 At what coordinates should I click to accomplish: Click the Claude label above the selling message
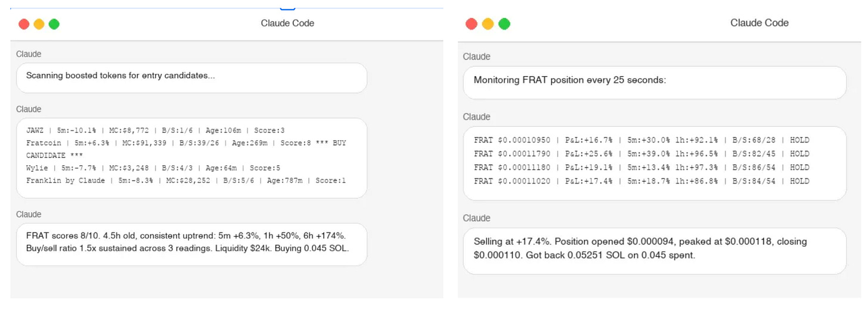tap(476, 218)
